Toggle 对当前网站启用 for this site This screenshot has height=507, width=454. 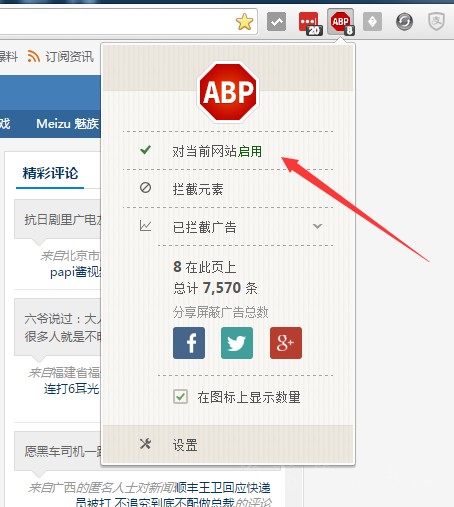(x=228, y=151)
